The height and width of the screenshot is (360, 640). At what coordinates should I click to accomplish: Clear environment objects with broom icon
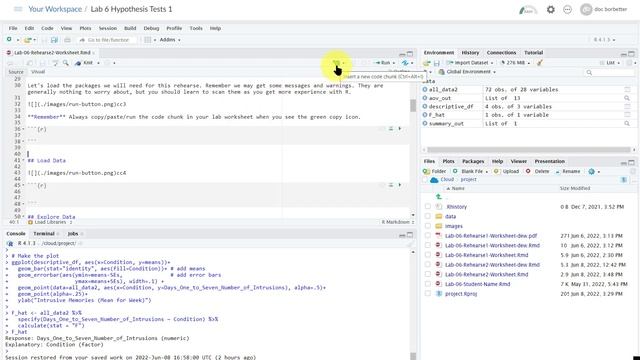coord(540,63)
